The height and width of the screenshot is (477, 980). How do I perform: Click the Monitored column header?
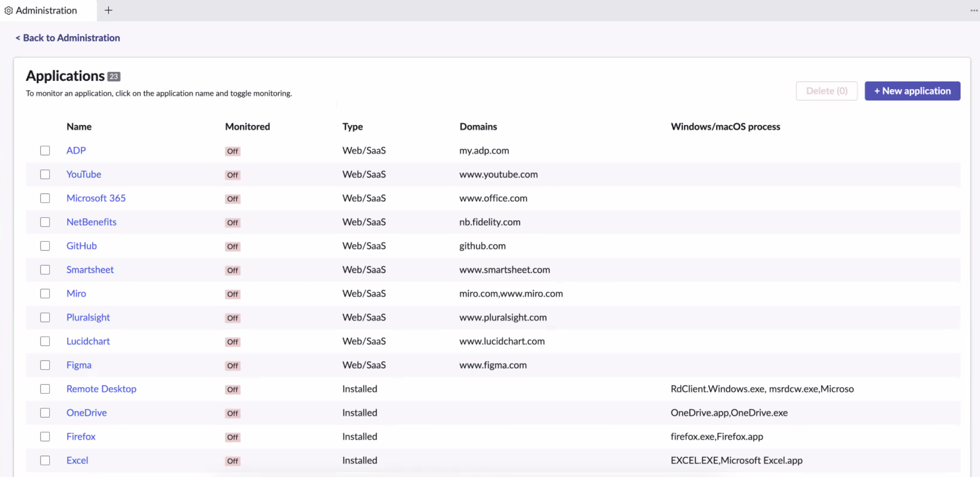pos(247,127)
